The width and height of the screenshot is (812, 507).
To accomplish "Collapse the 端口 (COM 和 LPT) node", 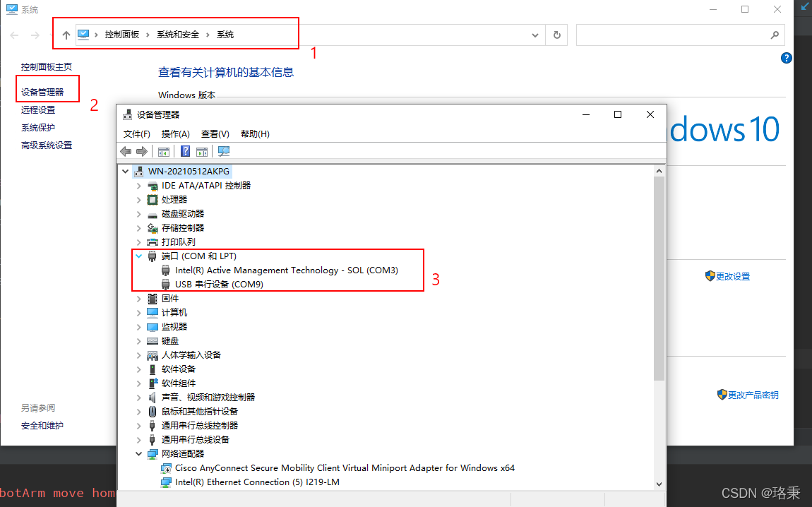I will [x=139, y=256].
